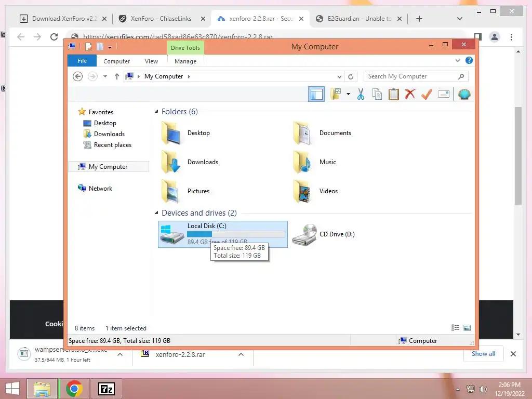Expand the My Computer breadcrumb arrow

click(x=189, y=77)
